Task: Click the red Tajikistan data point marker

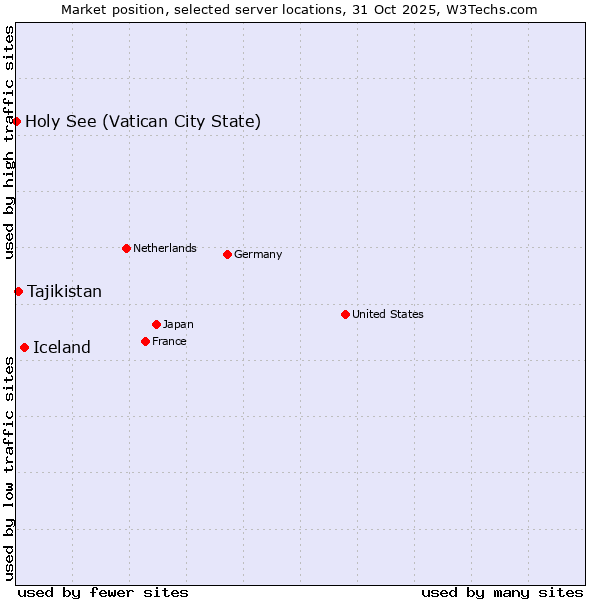Action: tap(18, 291)
